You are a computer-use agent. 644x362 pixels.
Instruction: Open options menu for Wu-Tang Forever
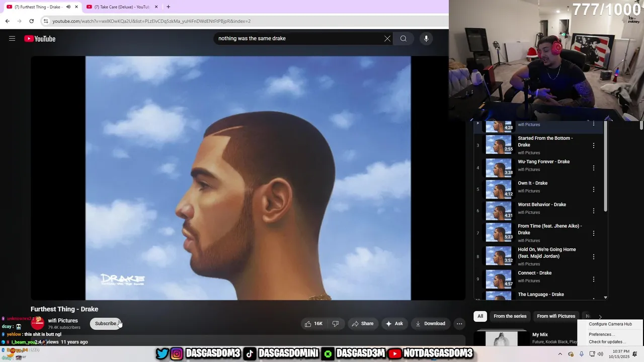coord(594,168)
